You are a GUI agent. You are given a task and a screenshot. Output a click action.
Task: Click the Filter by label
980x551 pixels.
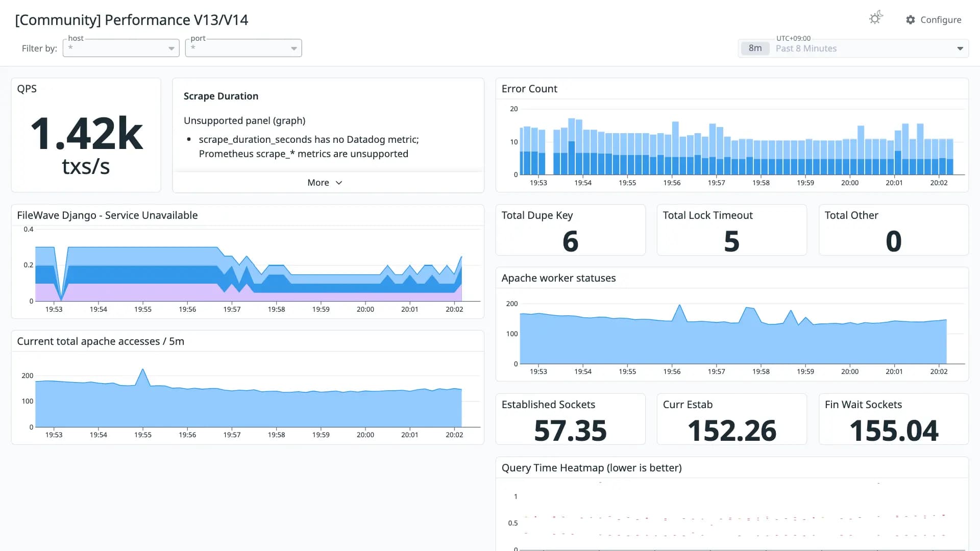(39, 48)
